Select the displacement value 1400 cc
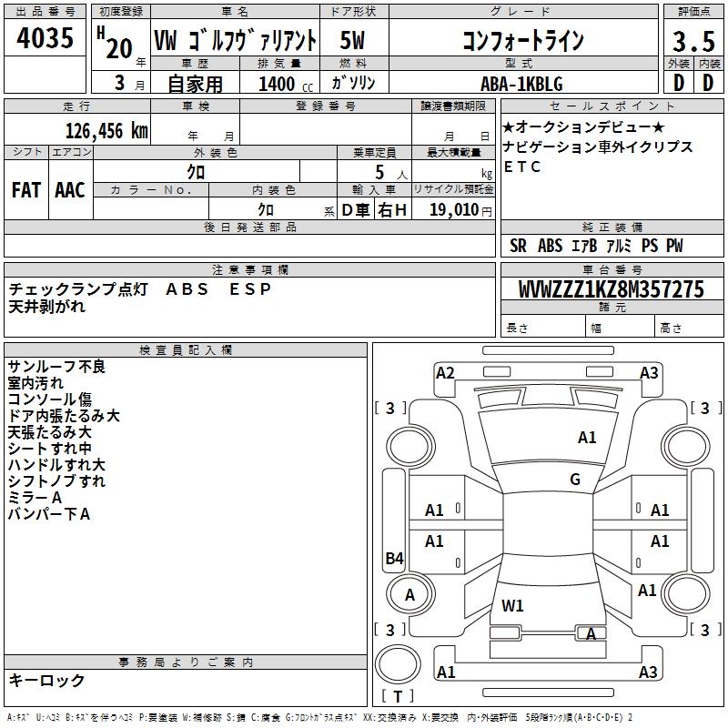728x728 pixels. (x=286, y=84)
